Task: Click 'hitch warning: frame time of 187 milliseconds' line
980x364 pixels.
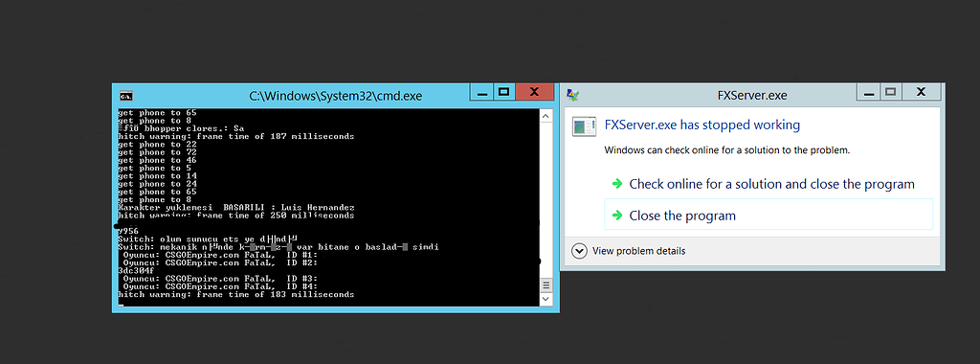Action: [x=236, y=136]
